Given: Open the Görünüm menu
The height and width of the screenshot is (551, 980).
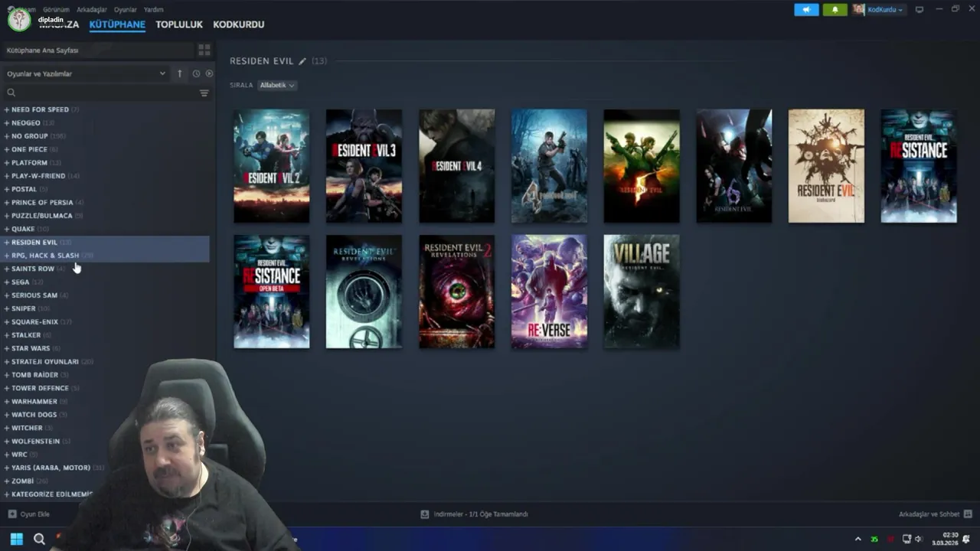Looking at the screenshot, I should [x=56, y=9].
